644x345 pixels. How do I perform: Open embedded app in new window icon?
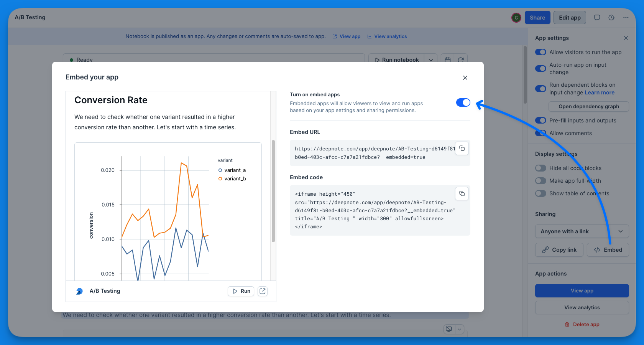(x=263, y=291)
